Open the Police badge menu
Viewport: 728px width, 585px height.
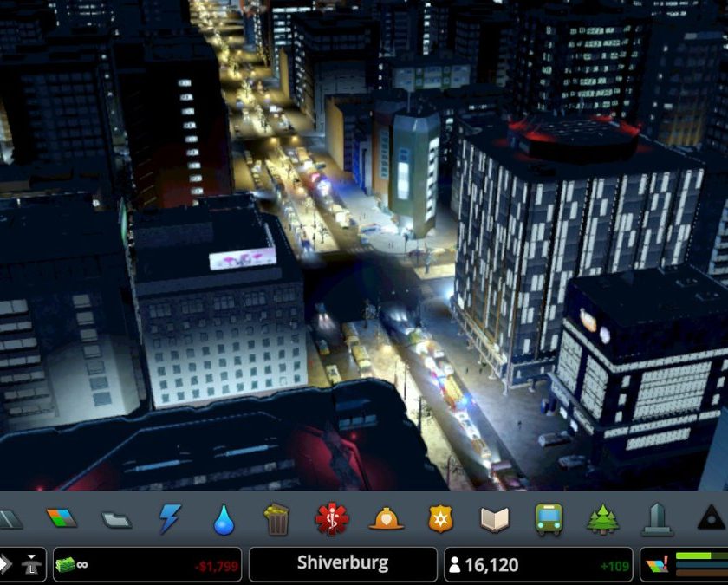[440, 519]
